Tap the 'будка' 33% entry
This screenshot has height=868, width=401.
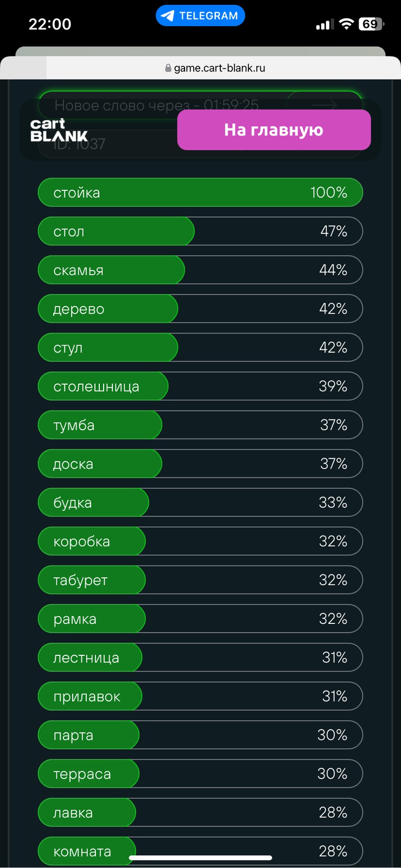(x=200, y=503)
